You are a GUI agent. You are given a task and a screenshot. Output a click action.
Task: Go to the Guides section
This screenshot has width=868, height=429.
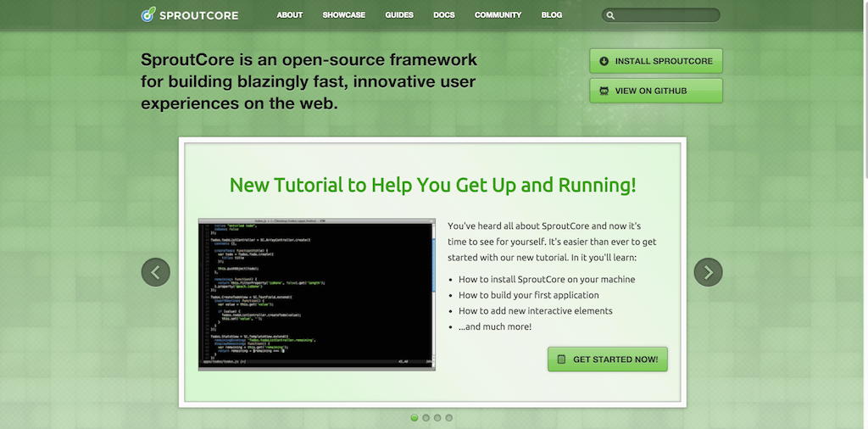[x=399, y=15]
